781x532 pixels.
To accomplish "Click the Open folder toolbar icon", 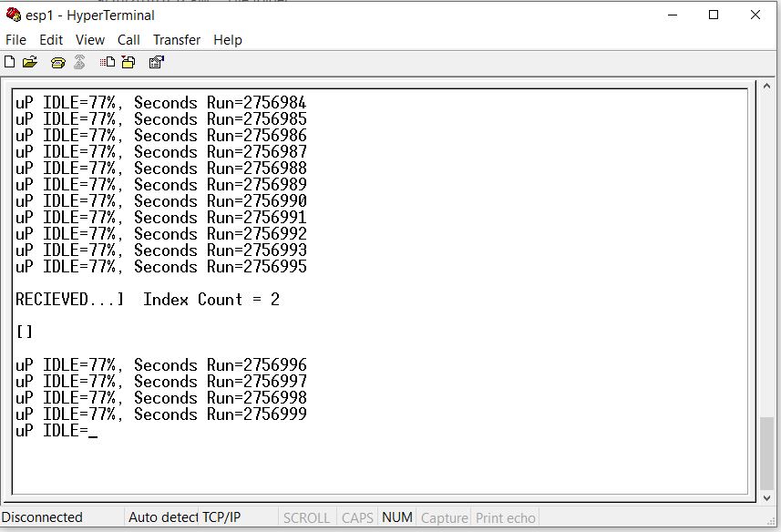I will point(30,62).
